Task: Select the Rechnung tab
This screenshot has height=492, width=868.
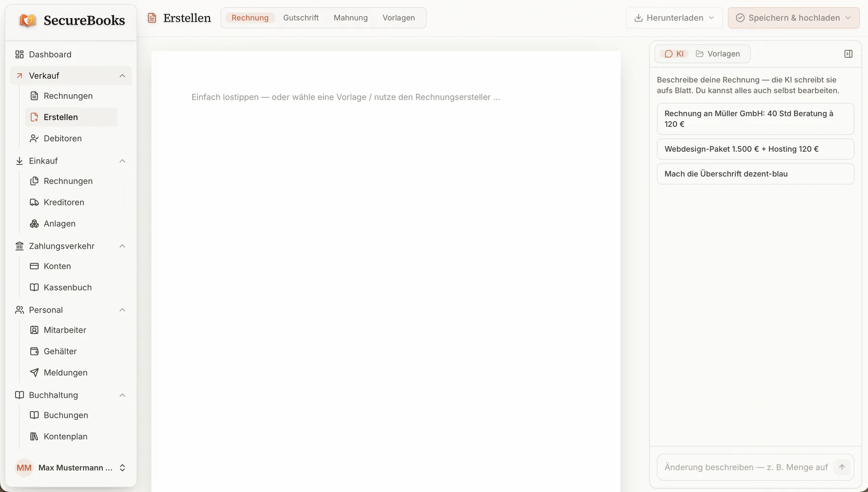Action: coord(250,18)
